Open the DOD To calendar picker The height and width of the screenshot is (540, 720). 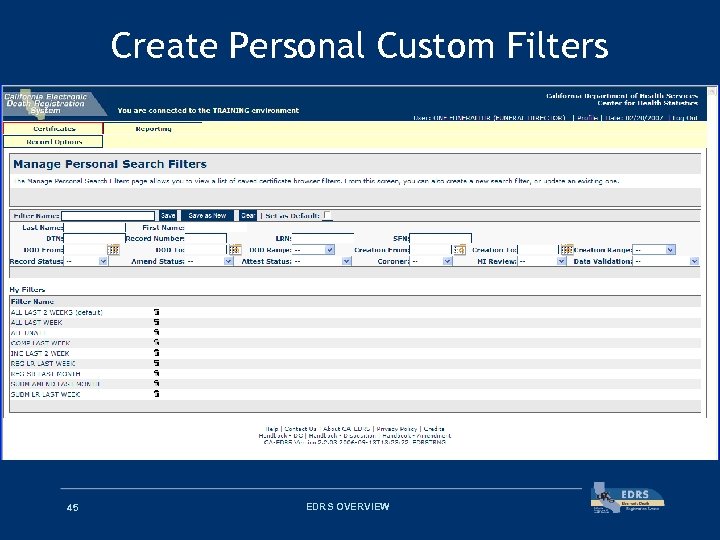tap(235, 249)
